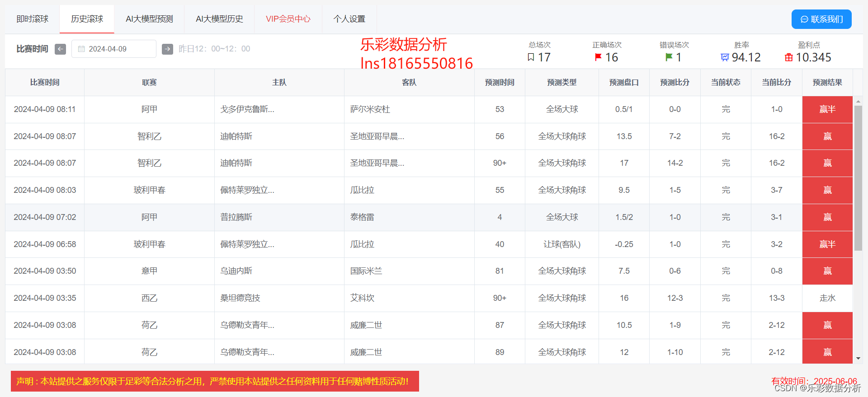The height and width of the screenshot is (397, 868).
Task: Click 艾科坎 away team cell
Action: point(409,298)
